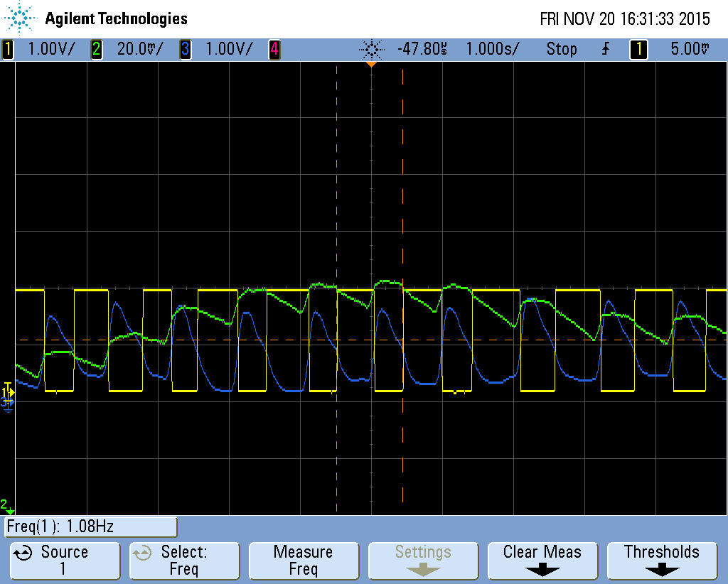Screen dimensions: 728x584
Task: Toggle channel 3 display off
Action: 184,49
